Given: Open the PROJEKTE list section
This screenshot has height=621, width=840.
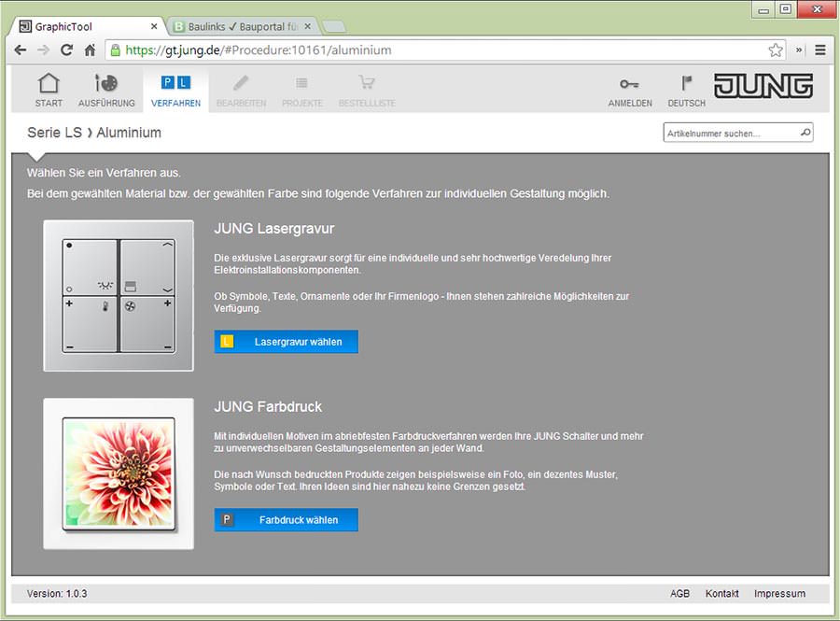Looking at the screenshot, I should (302, 90).
